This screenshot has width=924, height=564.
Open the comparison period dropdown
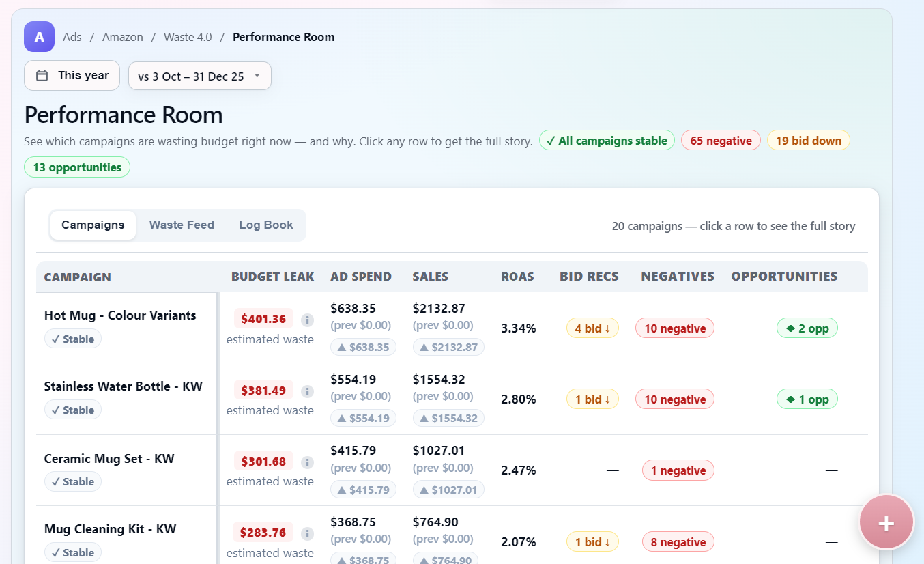pos(200,76)
